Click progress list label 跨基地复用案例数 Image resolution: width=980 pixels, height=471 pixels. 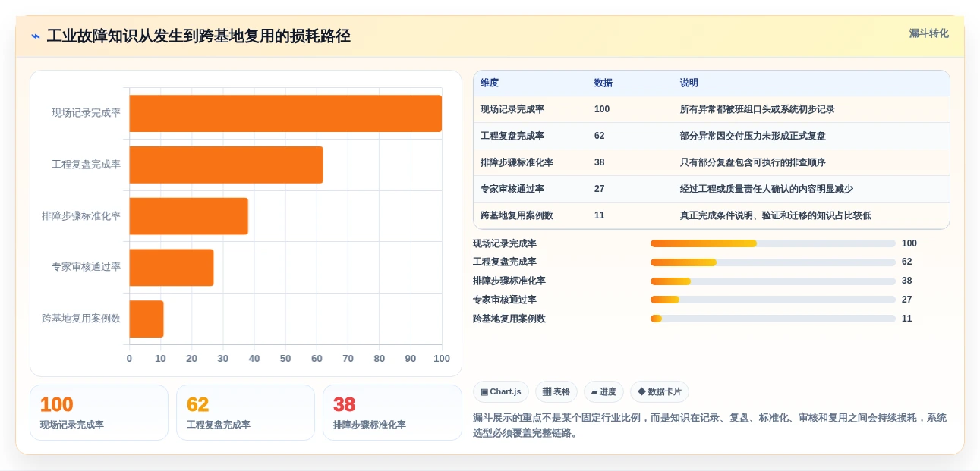[509, 319]
